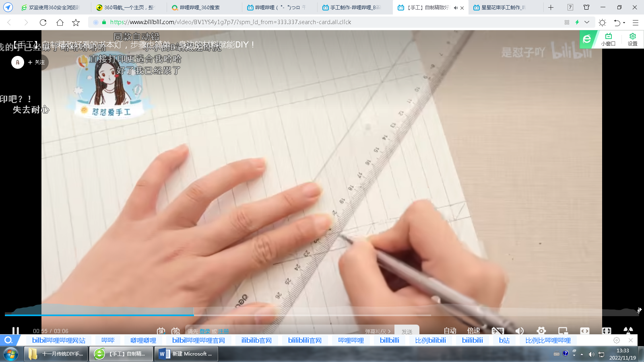This screenshot has height=362, width=644.
Task: Toggle the subtitle display button
Action: (498, 331)
